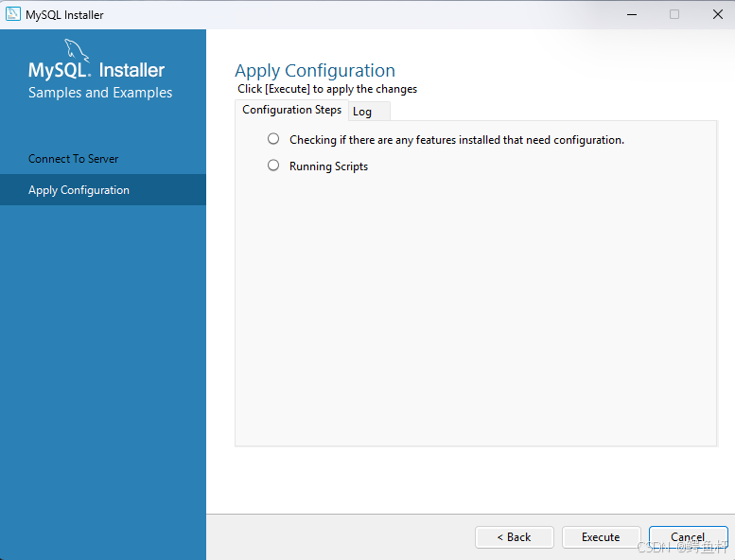This screenshot has height=560, width=735.
Task: Click the status circle for Running Scripts step
Action: pyautogui.click(x=273, y=166)
